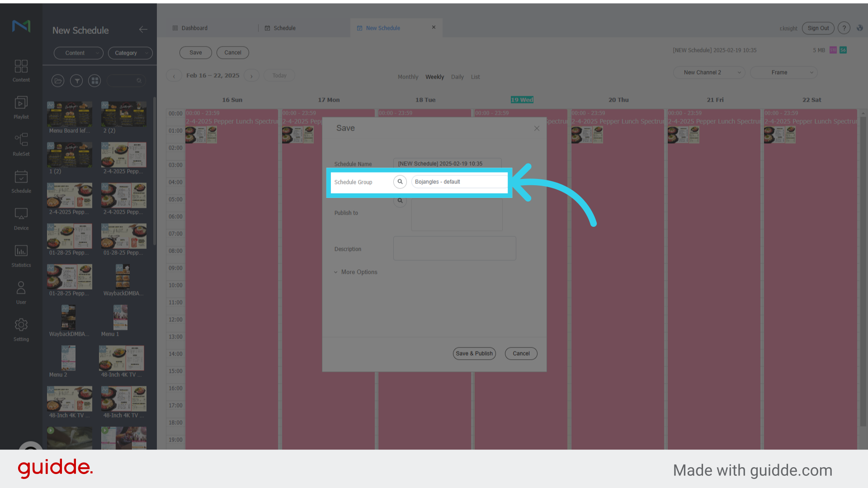Open the Category dropdown
Viewport: 868px width, 488px height.
130,53
